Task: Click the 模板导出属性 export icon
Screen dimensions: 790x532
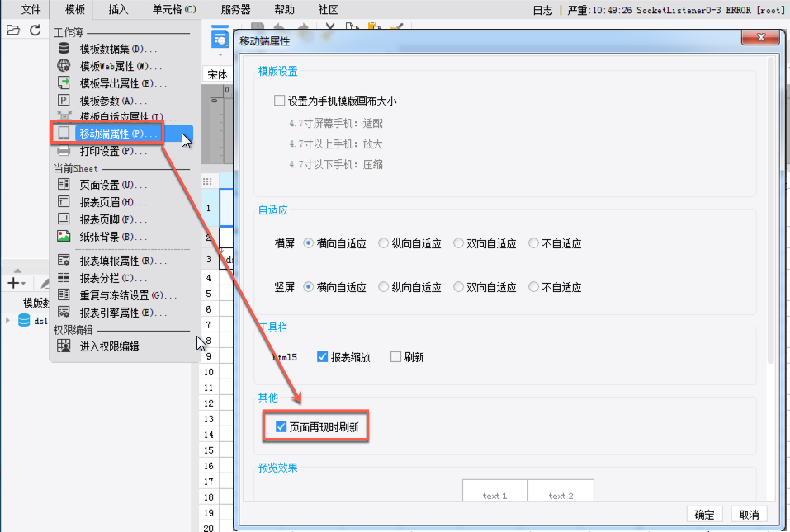Action: pyautogui.click(x=64, y=82)
